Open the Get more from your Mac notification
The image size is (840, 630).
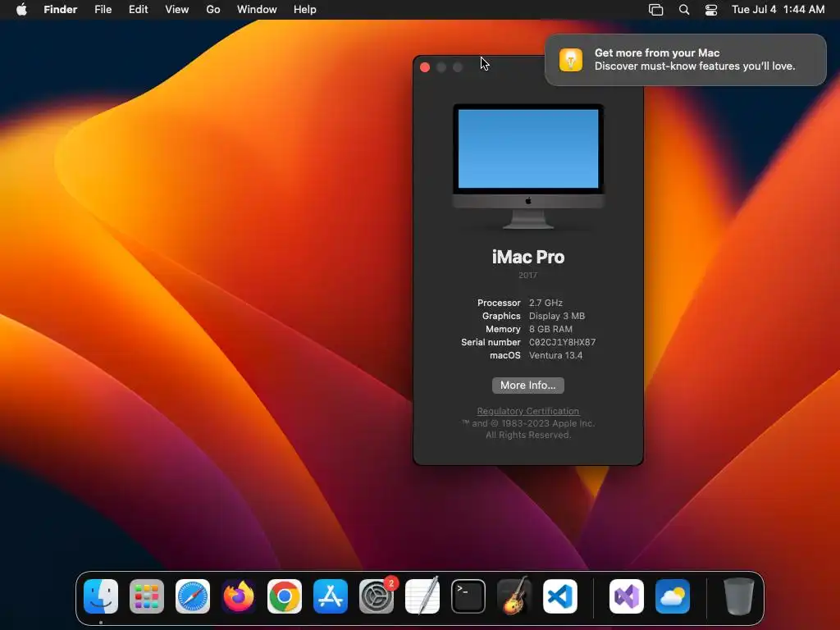tap(685, 59)
